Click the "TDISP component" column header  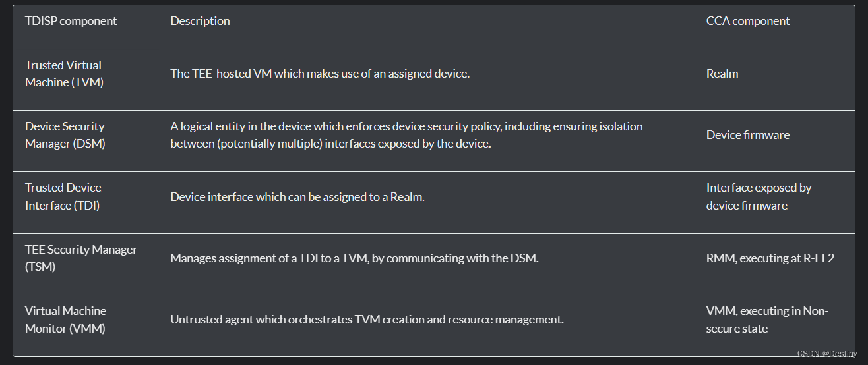(x=71, y=21)
